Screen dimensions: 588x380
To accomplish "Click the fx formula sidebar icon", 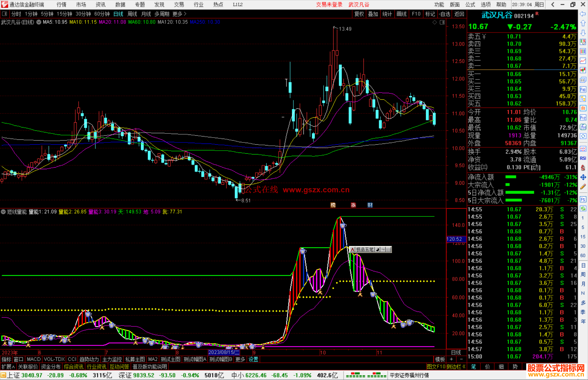I will point(583,127).
